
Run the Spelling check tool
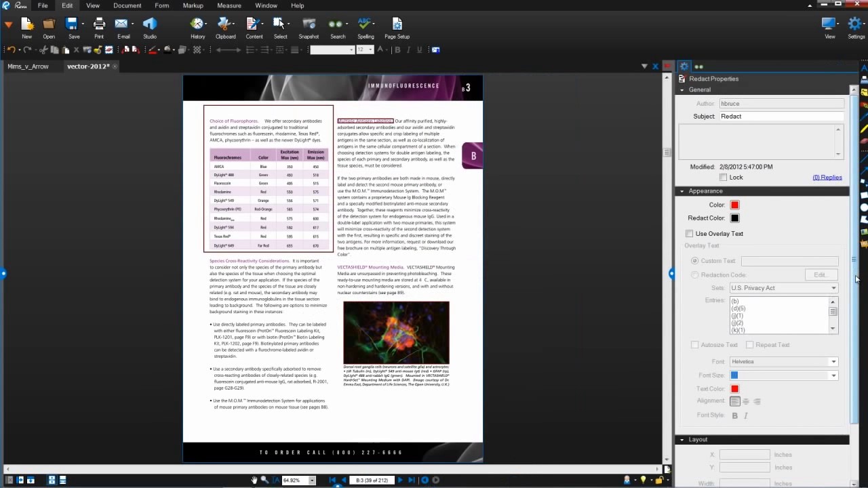[366, 27]
